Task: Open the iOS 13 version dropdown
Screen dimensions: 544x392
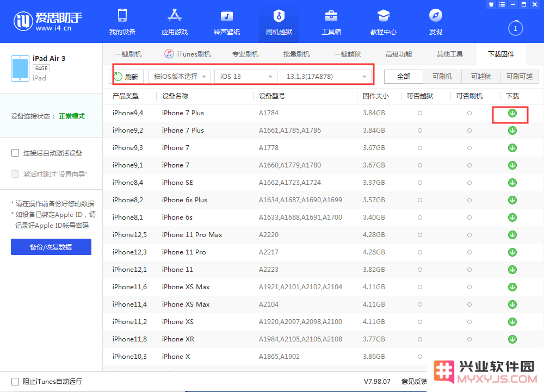Action: pos(246,77)
